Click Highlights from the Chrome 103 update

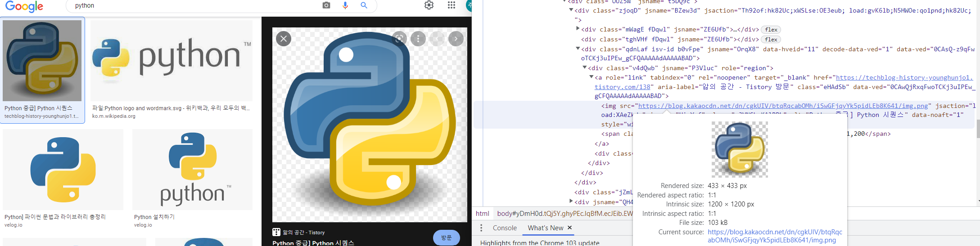coord(540,243)
